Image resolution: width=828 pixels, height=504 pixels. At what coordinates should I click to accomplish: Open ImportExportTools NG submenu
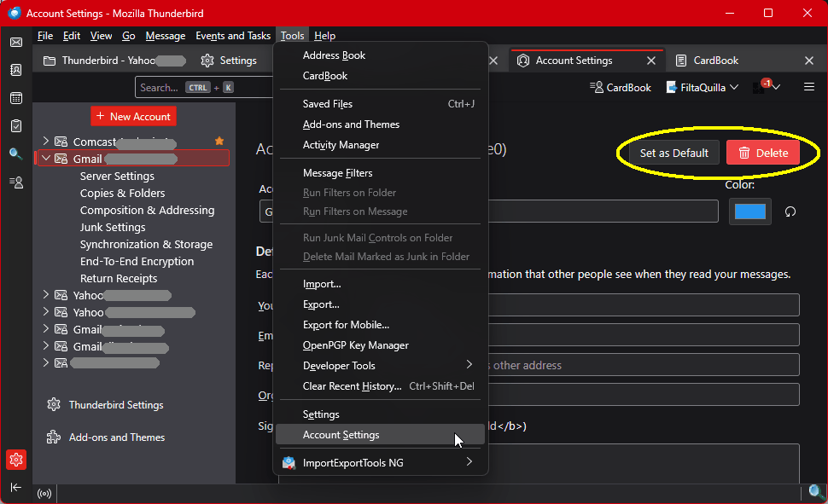380,463
